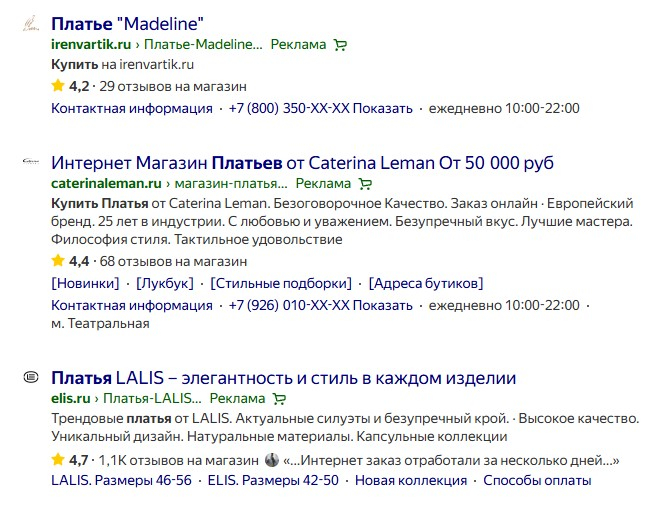Viewport: 652px width, 507px height.
Task: Click shopping cart icon beside irenvartik.ru ad
Action: [341, 45]
